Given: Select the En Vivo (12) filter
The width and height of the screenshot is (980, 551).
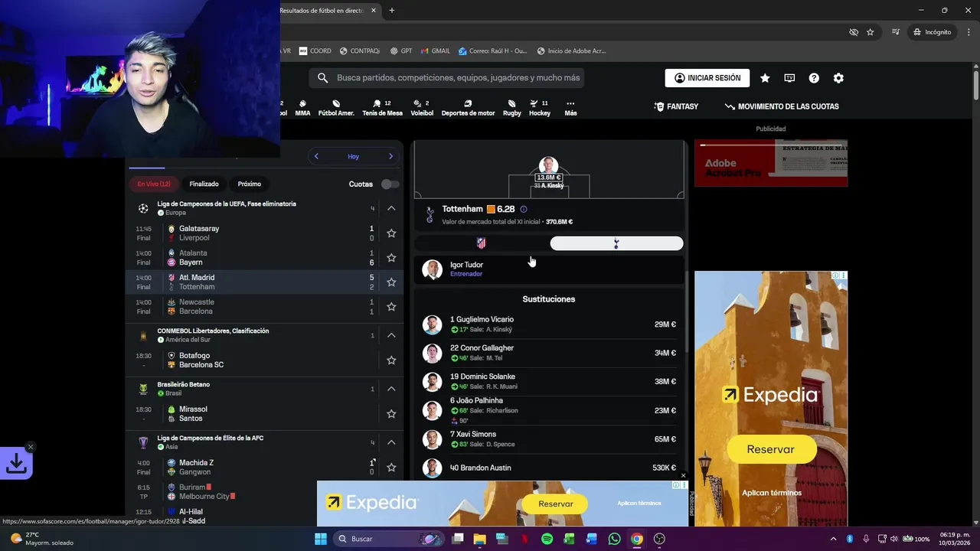Looking at the screenshot, I should click(154, 184).
